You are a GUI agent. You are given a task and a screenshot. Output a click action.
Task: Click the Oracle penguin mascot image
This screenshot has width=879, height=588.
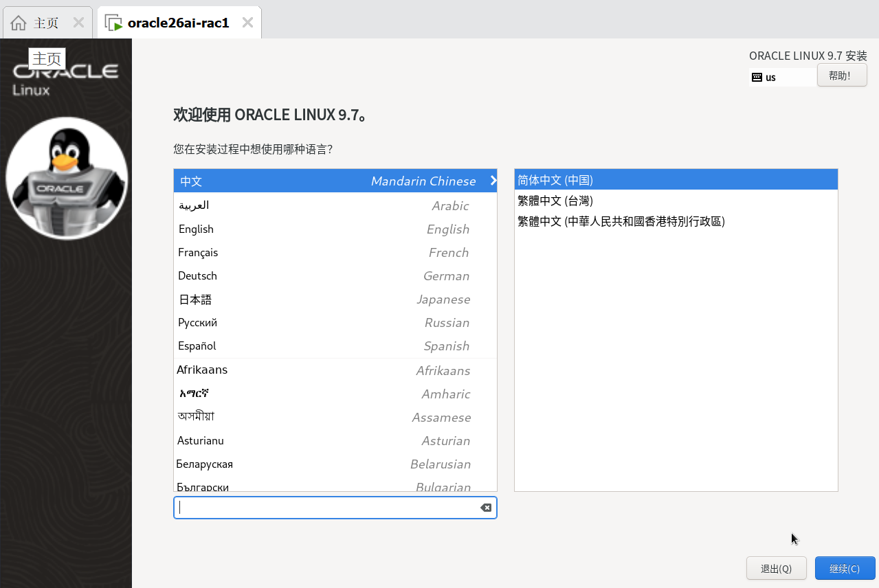click(67, 178)
